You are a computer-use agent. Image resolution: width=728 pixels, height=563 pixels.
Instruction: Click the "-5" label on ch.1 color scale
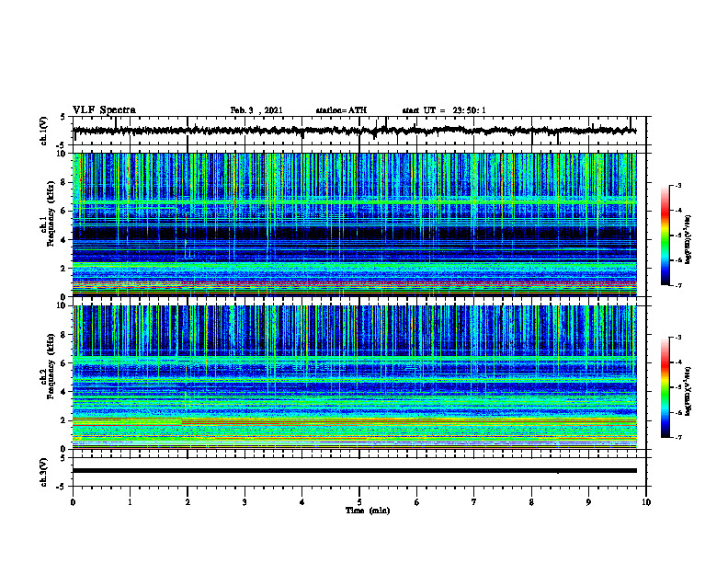pos(678,236)
